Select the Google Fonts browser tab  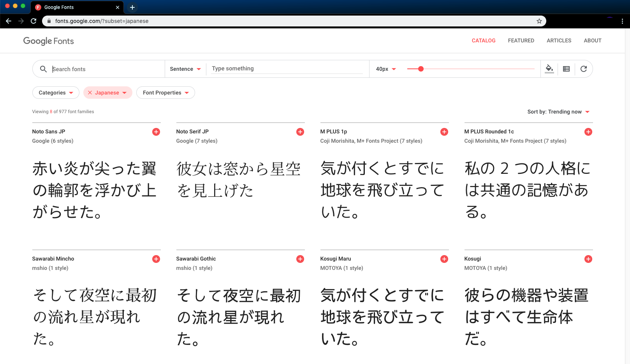77,7
